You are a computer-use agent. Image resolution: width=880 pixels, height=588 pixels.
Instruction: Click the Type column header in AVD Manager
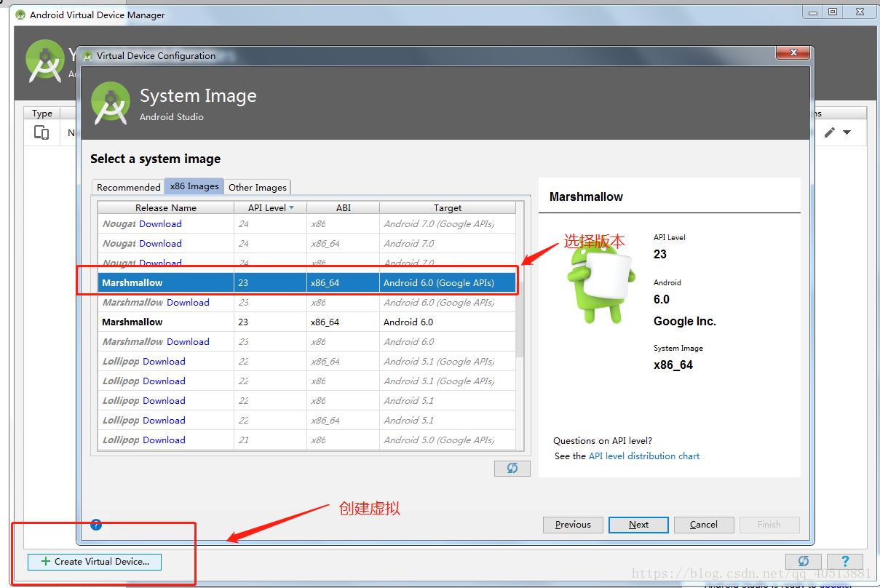pos(42,113)
